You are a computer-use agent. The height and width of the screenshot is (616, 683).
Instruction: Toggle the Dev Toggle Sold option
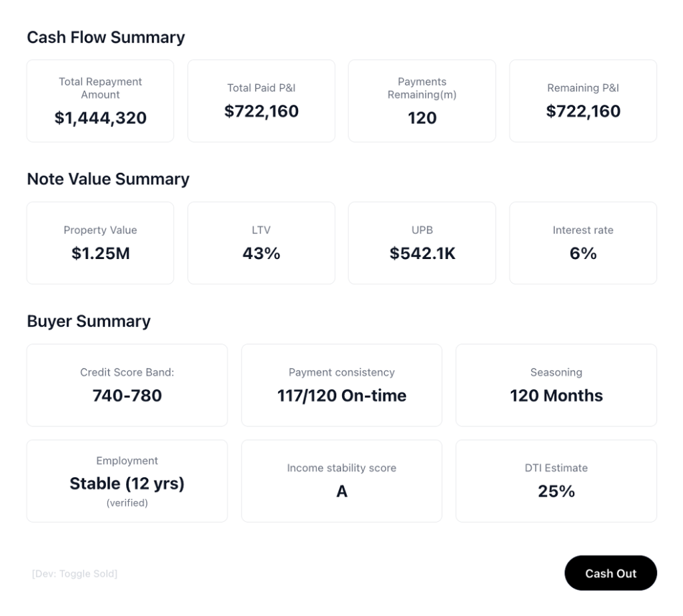[74, 573]
